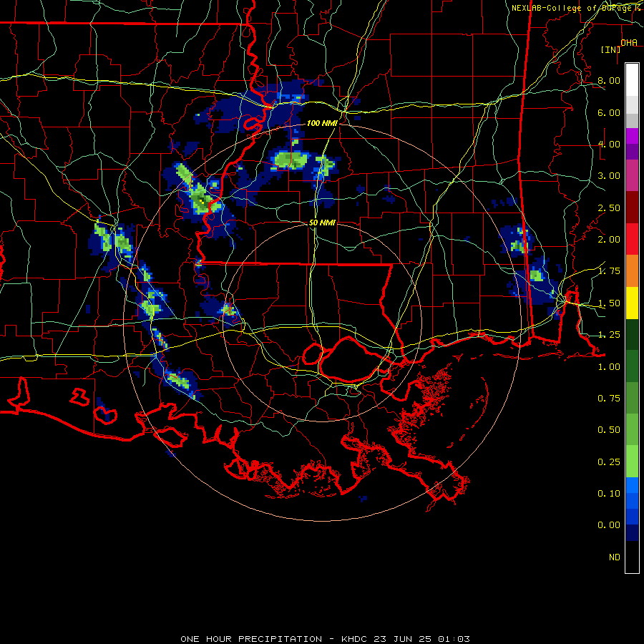This screenshot has width=644, height=644.
Task: Click the 0.25 scale label
Action: pos(609,462)
